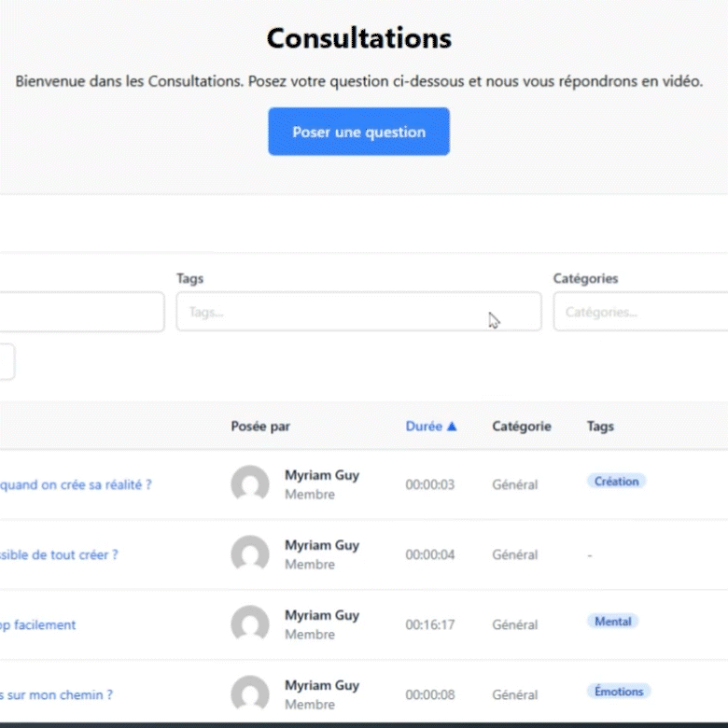This screenshot has height=728, width=728.
Task: Click Myriam Guy's name in the 00:16:17 row
Action: (321, 615)
